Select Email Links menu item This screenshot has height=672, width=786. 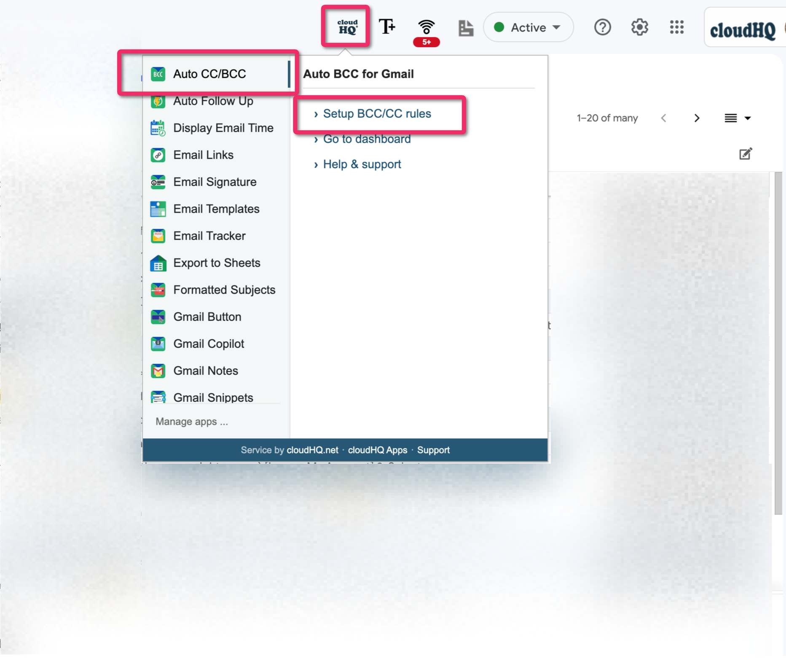coord(216,155)
